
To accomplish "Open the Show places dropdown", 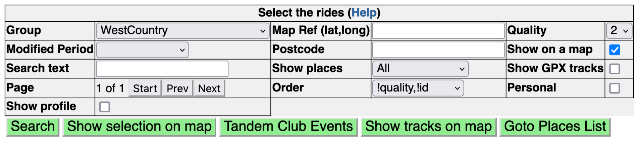I will pos(420,69).
